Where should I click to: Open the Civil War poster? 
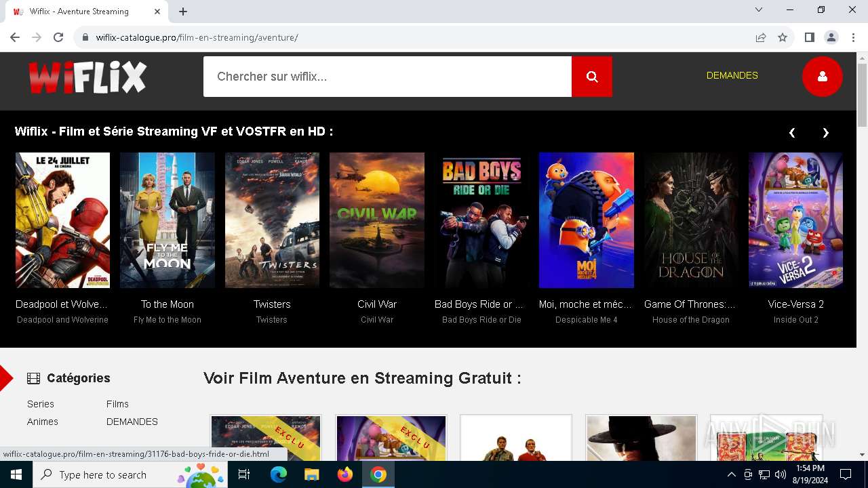377,220
